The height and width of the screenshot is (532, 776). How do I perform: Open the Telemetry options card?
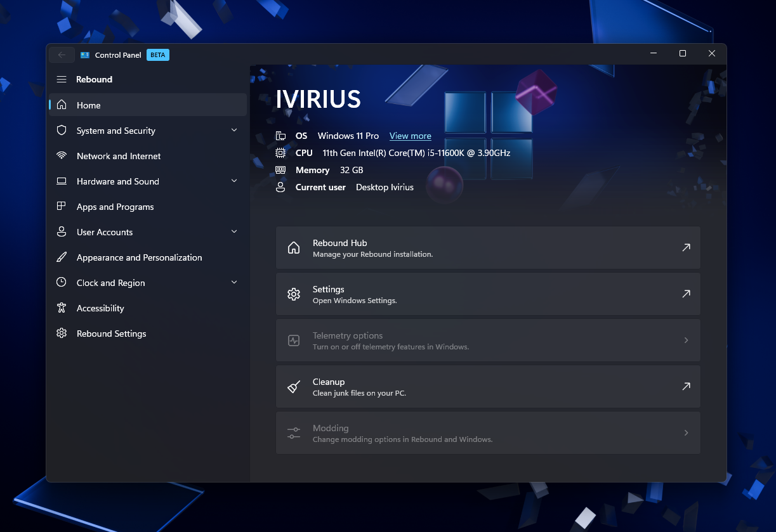point(488,341)
